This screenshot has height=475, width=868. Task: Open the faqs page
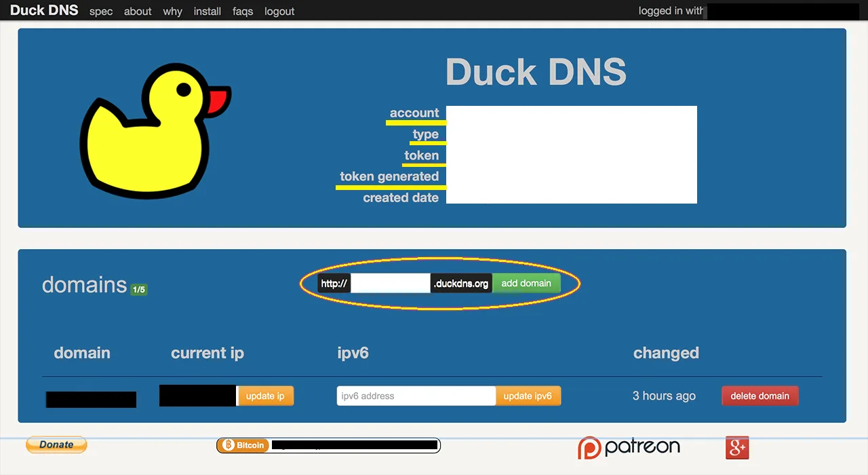click(x=243, y=12)
